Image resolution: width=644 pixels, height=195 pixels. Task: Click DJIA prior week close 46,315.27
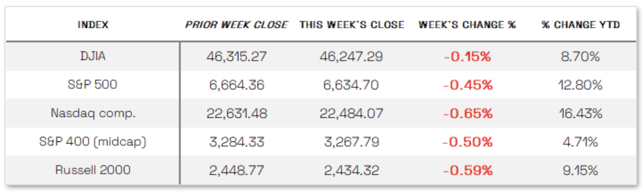click(x=237, y=56)
